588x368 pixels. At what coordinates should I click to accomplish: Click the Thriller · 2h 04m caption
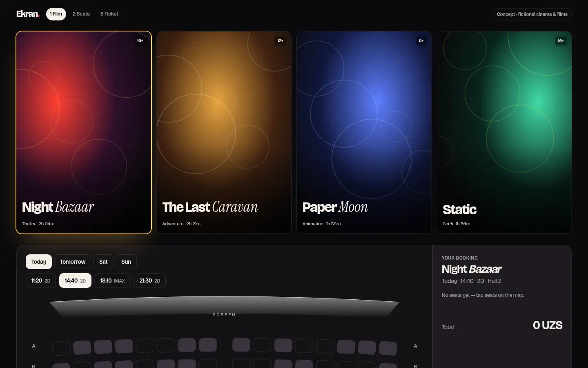coord(38,224)
